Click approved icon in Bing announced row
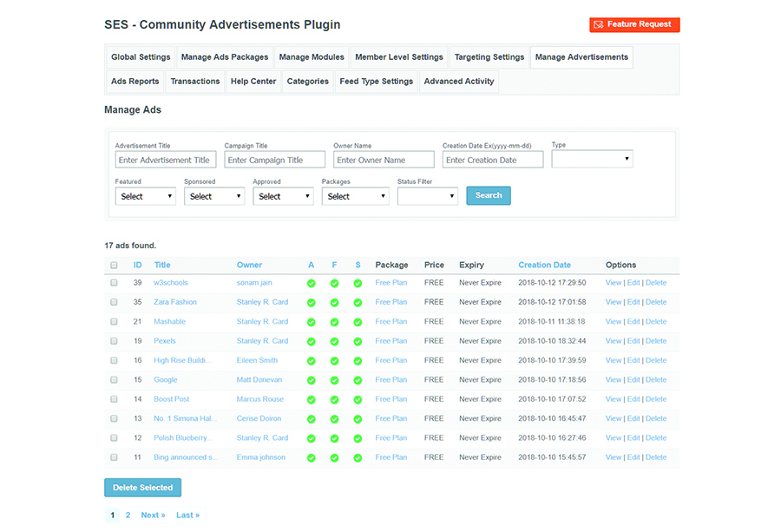The image size is (781, 532). click(x=312, y=457)
